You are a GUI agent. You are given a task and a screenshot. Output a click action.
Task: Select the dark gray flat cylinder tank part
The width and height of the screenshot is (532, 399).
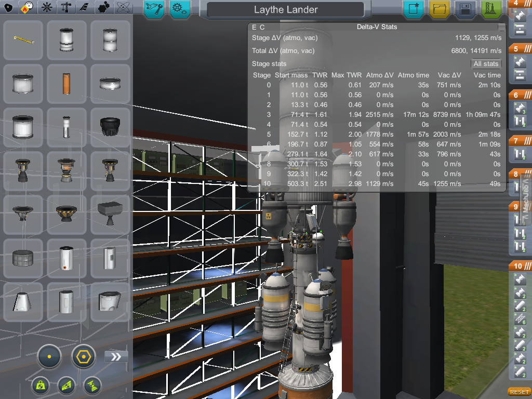click(x=23, y=259)
